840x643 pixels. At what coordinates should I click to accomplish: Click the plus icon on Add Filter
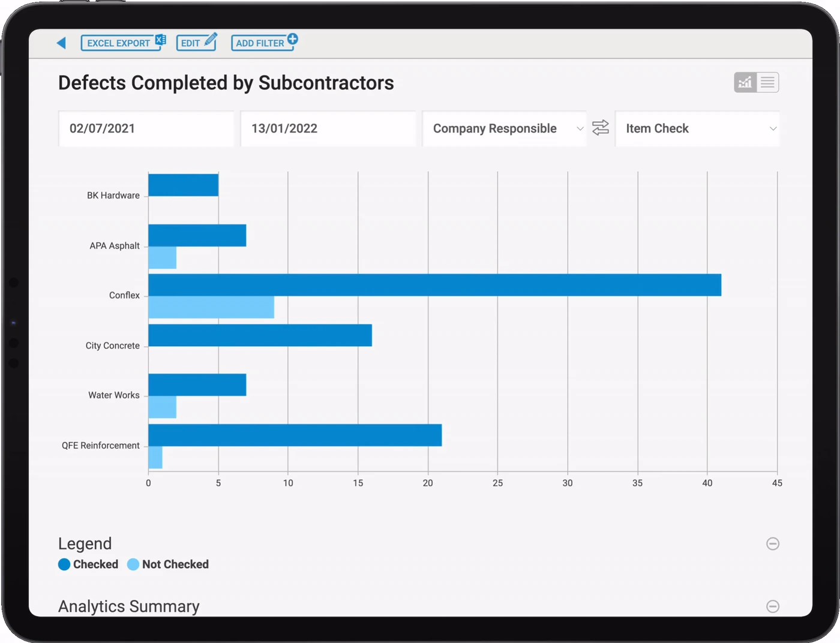292,39
